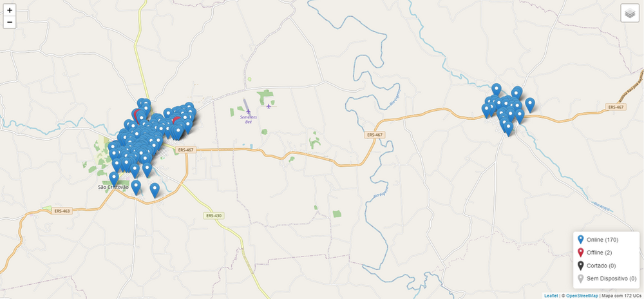Click the Sem Dispositivo (0) legend entry
The width and height of the screenshot is (644, 299).
pyautogui.click(x=607, y=278)
